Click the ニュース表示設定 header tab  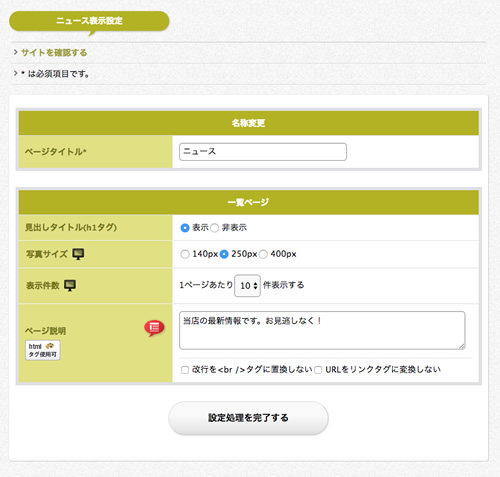89,21
